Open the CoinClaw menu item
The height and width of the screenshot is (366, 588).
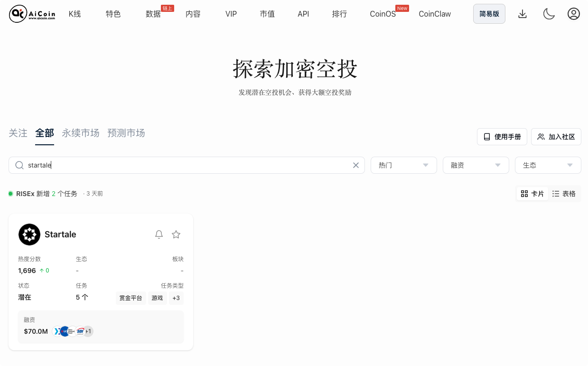pyautogui.click(x=435, y=14)
